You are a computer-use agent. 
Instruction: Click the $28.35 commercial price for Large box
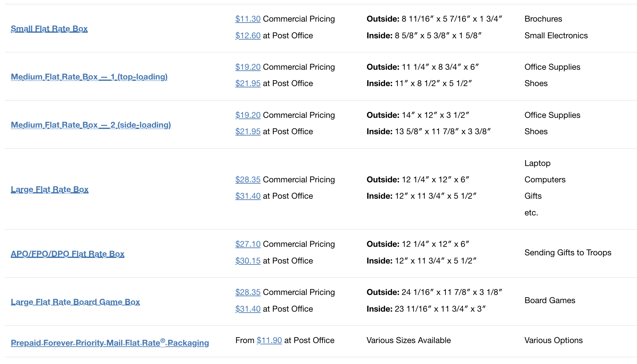(x=248, y=179)
